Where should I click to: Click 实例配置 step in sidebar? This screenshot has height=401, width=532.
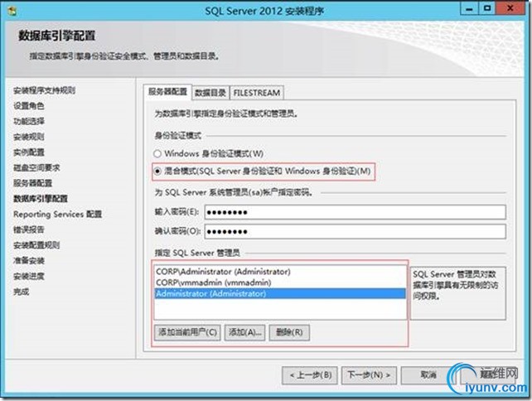pyautogui.click(x=28, y=152)
